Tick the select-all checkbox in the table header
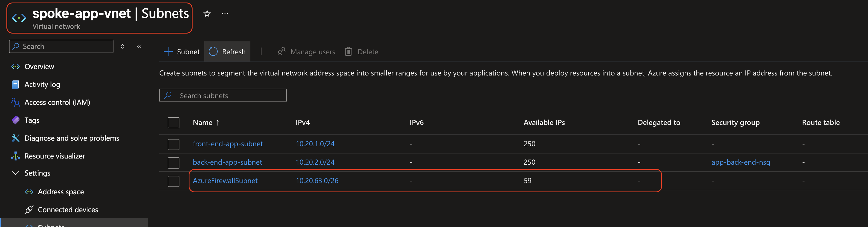 (174, 122)
